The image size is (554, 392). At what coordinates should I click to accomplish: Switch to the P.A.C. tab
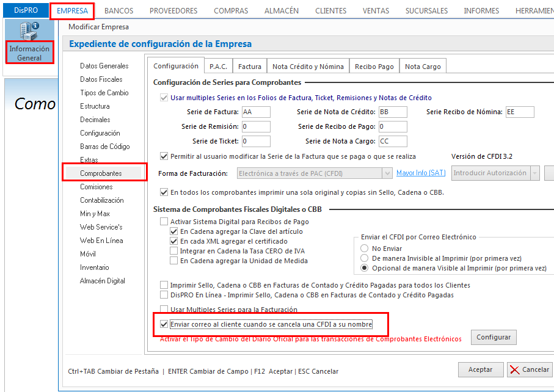pos(218,67)
